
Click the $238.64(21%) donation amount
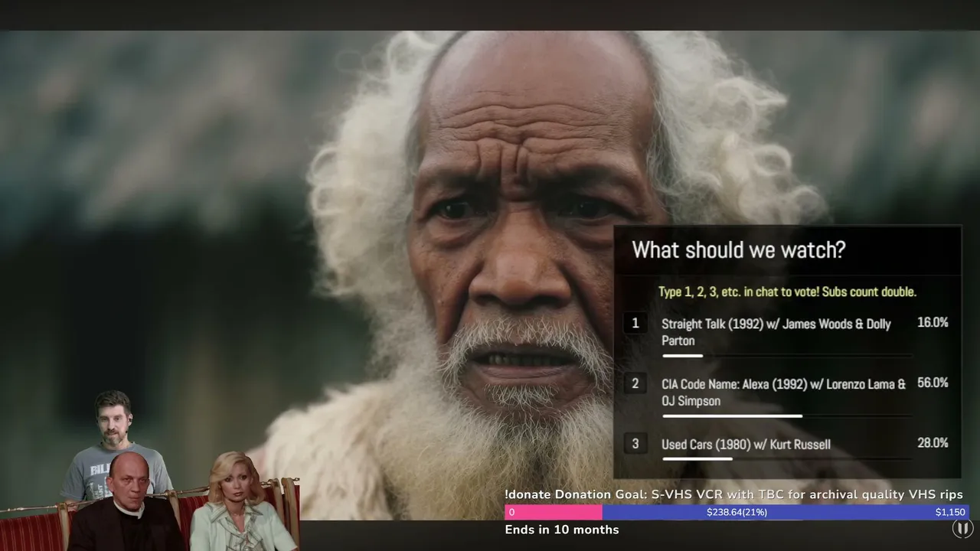click(x=737, y=513)
